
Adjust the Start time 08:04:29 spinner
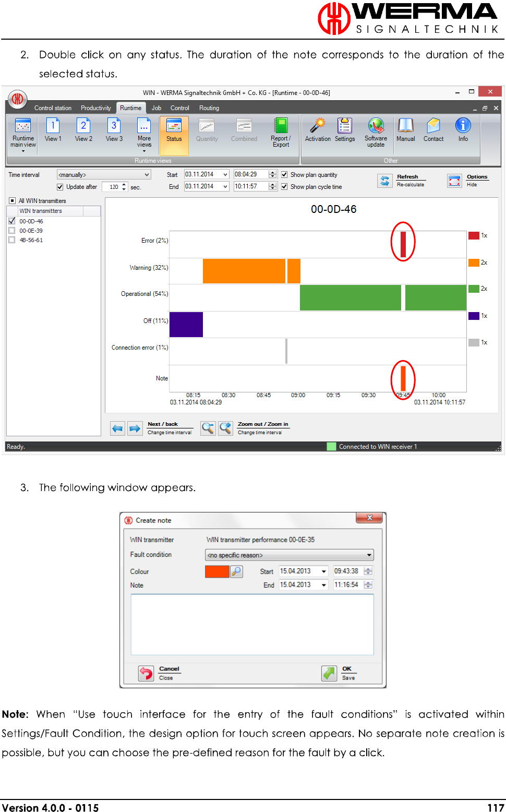tap(272, 175)
